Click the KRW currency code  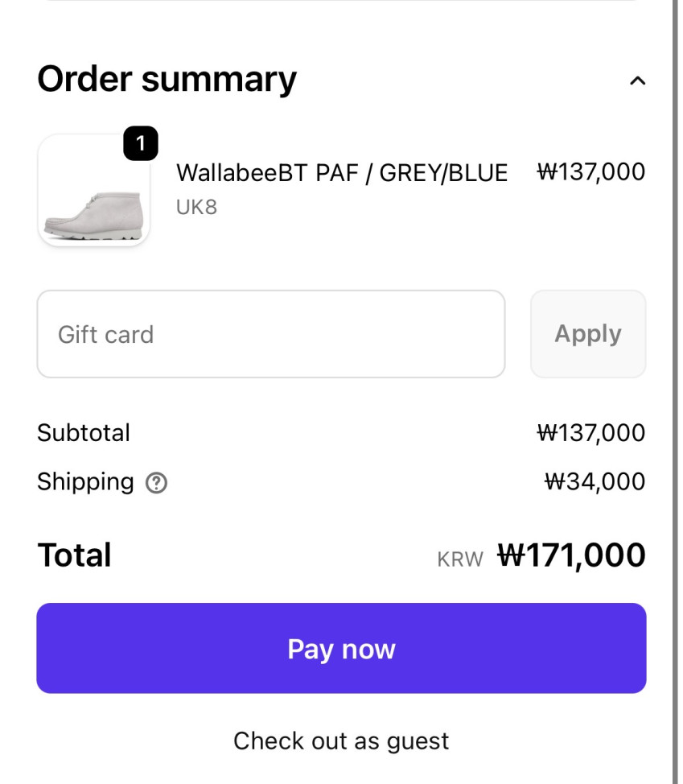(x=460, y=559)
